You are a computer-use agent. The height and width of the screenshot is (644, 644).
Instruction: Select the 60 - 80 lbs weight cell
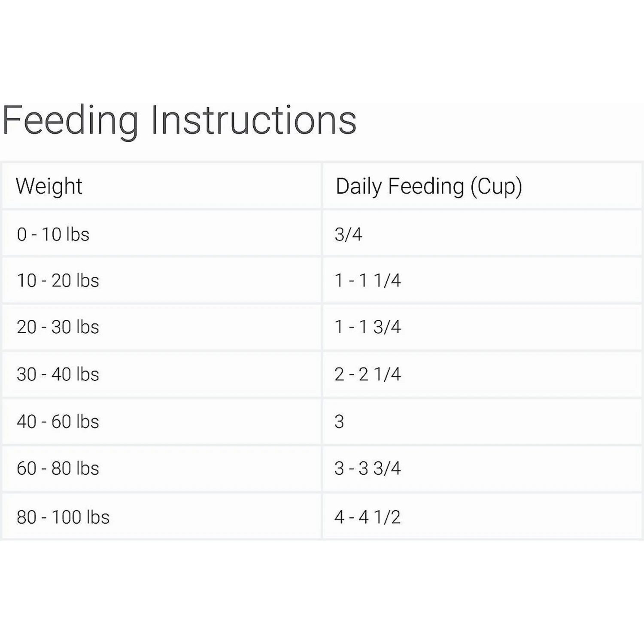coord(58,468)
